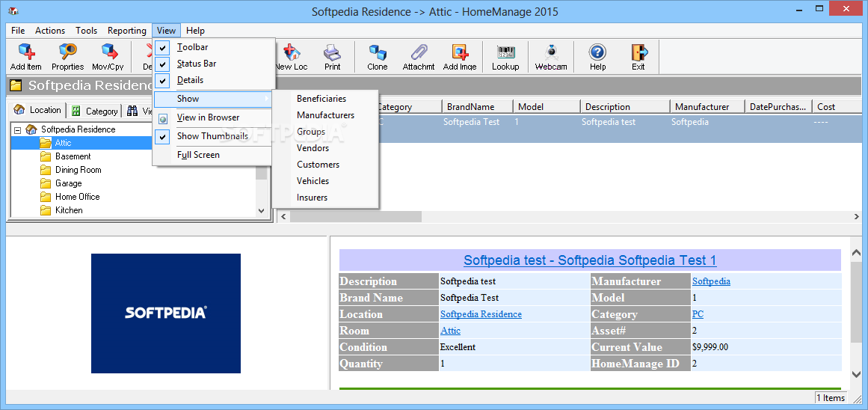Select Manufacturers in Show submenu
868x410 pixels.
(x=325, y=115)
